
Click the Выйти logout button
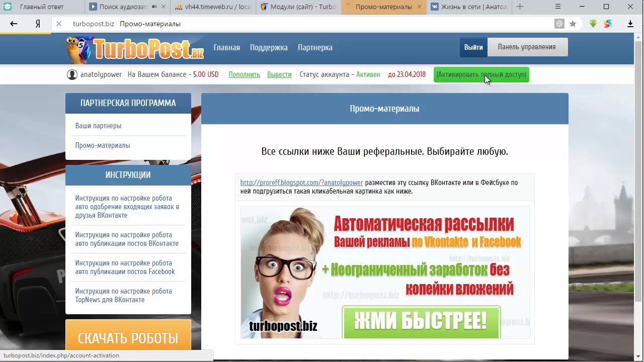tap(473, 47)
